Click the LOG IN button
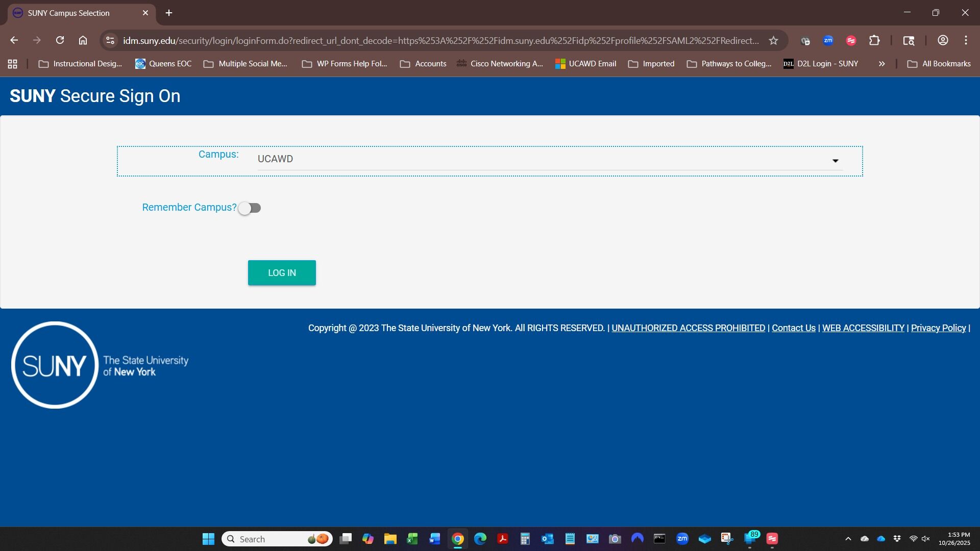 (x=282, y=273)
